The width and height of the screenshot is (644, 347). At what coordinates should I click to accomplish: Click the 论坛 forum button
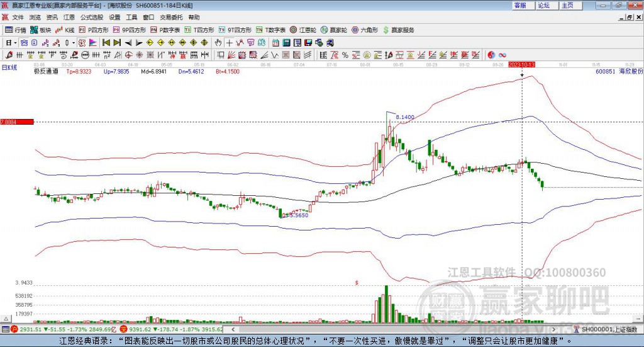[547, 5]
